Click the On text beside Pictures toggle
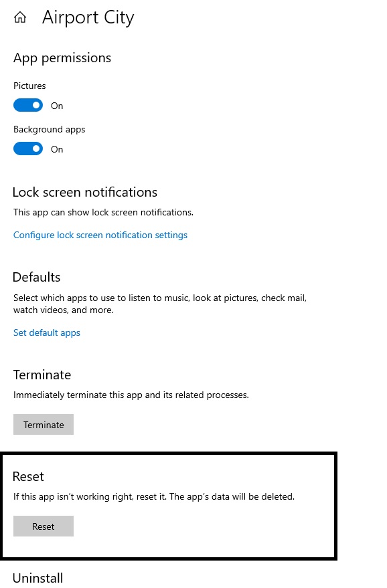 tap(57, 106)
